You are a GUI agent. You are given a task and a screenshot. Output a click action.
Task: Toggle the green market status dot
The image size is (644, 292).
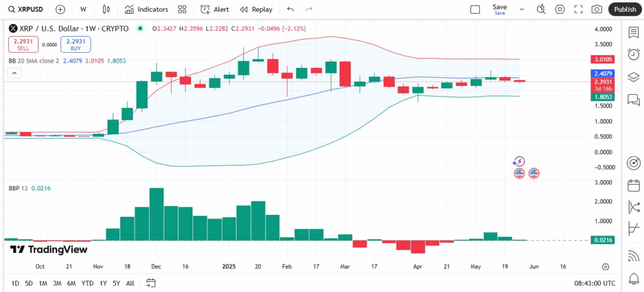click(140, 29)
